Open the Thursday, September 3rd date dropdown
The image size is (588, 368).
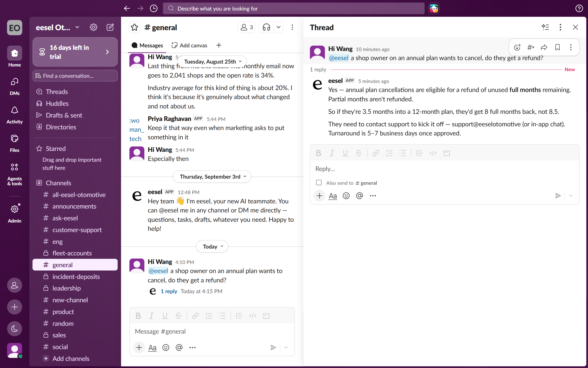[x=212, y=176]
